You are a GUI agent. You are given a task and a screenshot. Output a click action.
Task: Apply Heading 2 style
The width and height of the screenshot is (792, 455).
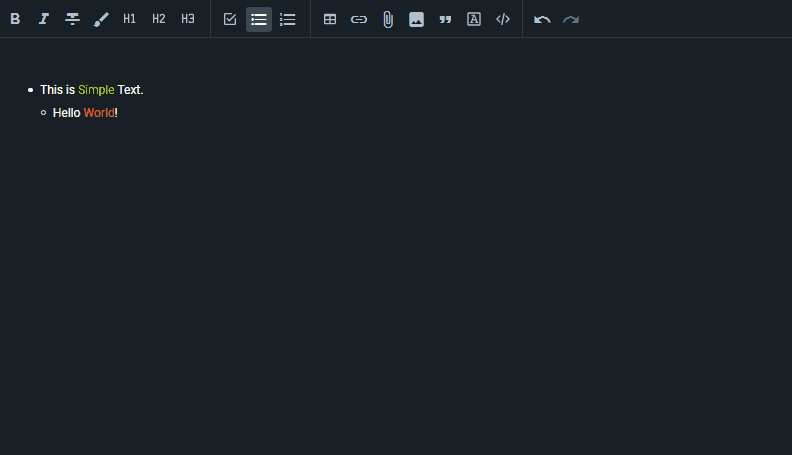coord(159,19)
